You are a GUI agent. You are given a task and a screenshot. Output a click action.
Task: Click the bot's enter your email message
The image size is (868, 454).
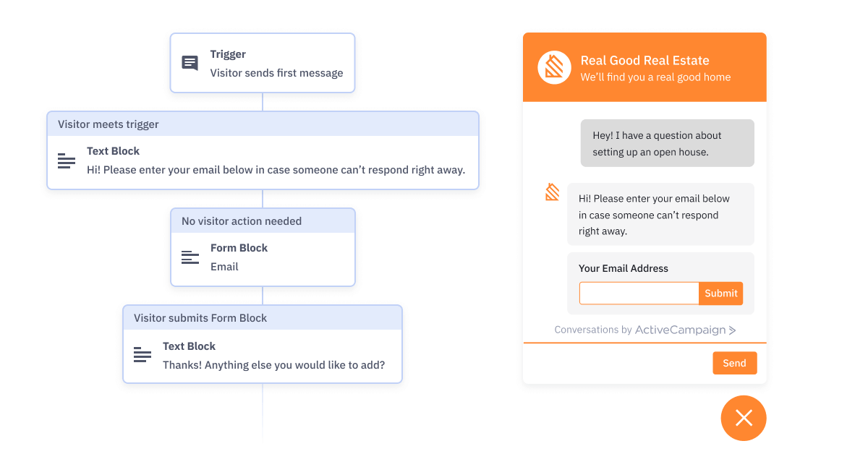point(660,214)
